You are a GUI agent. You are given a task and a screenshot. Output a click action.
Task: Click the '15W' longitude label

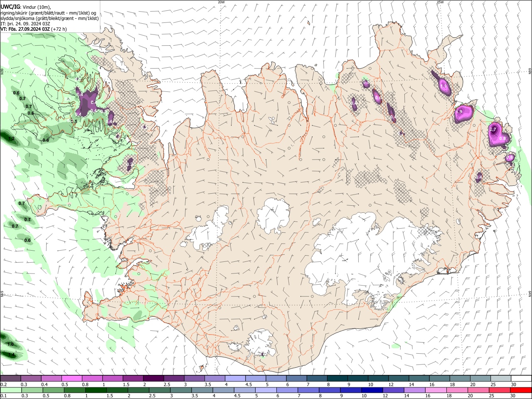coord(440,2)
